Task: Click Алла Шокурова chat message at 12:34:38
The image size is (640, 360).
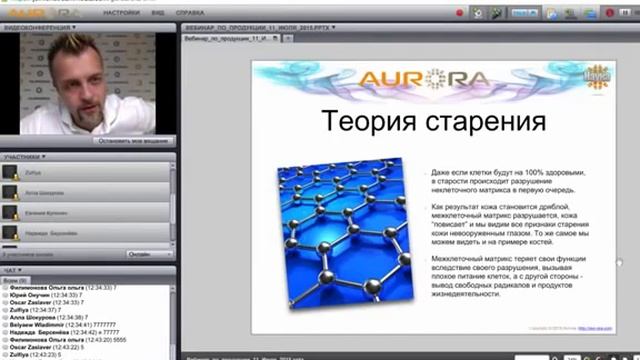Action: [49, 317]
